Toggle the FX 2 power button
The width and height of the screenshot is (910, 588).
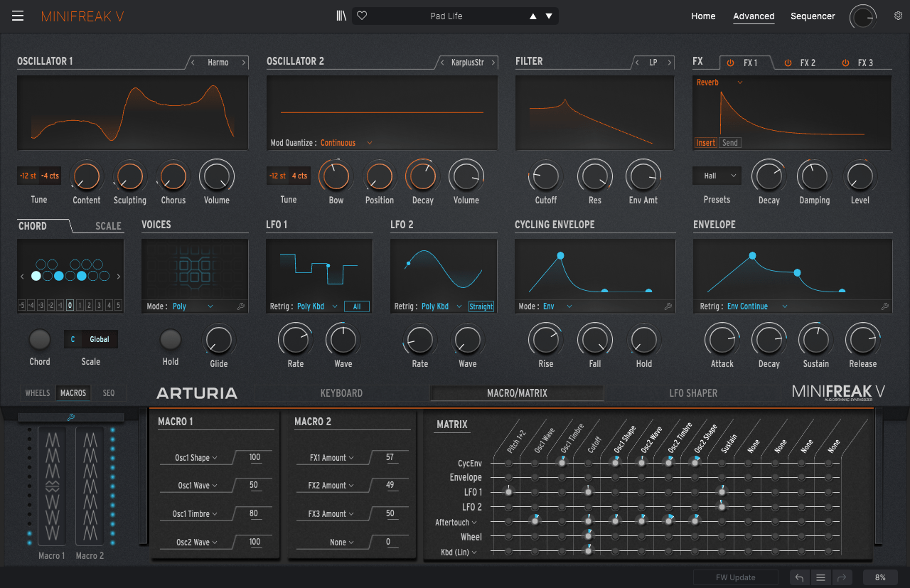tap(788, 63)
